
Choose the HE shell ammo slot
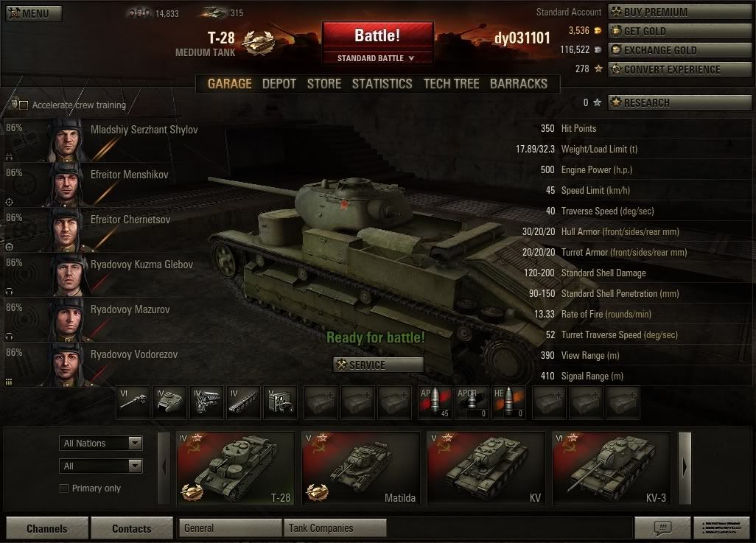(x=508, y=402)
